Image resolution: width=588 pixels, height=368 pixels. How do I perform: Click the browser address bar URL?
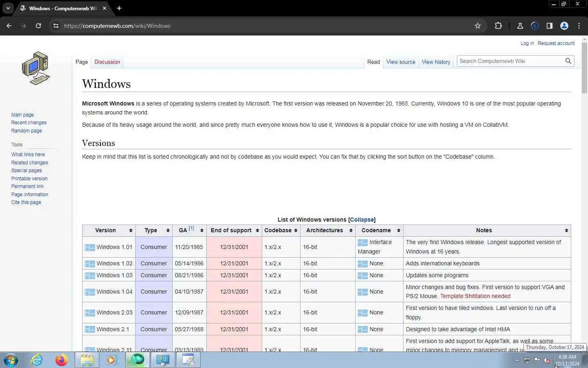[117, 26]
